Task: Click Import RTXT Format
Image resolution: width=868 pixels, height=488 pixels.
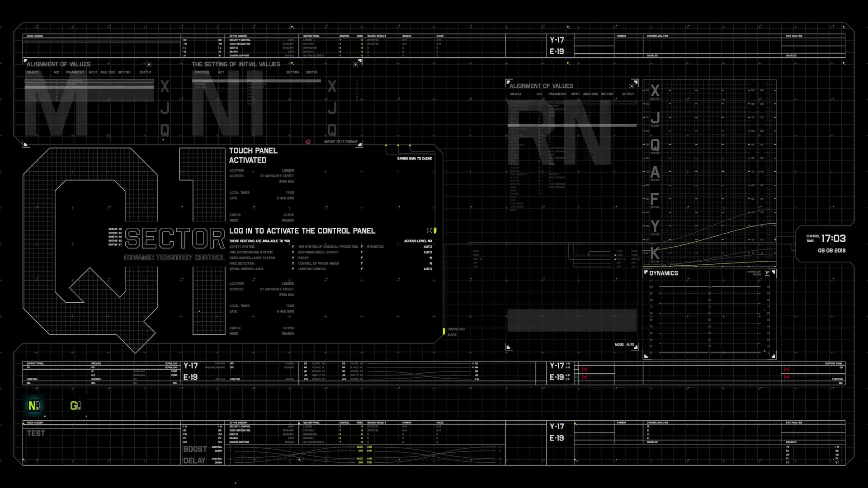Action: (x=340, y=141)
